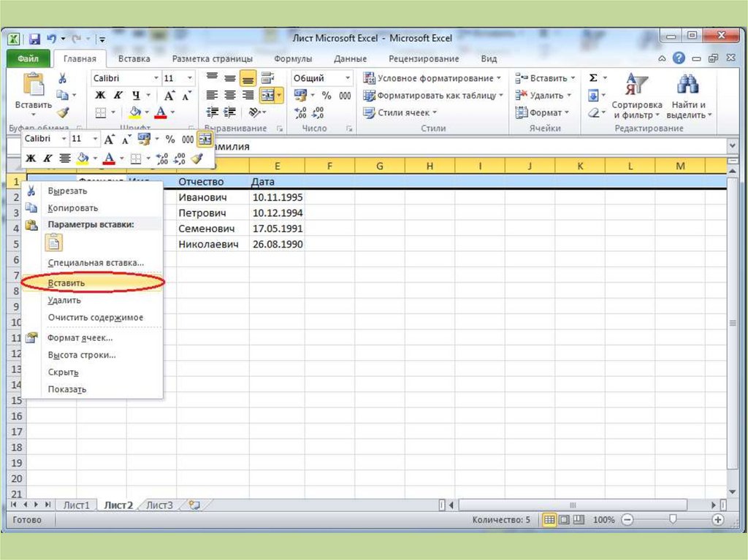Click the Cut scissors icon in ribbon
748x560 pixels.
(62, 79)
